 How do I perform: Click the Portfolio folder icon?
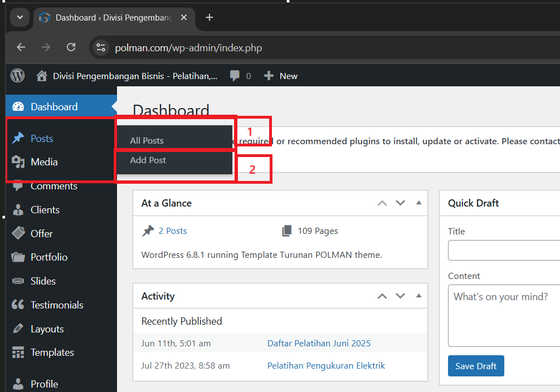pyautogui.click(x=18, y=257)
